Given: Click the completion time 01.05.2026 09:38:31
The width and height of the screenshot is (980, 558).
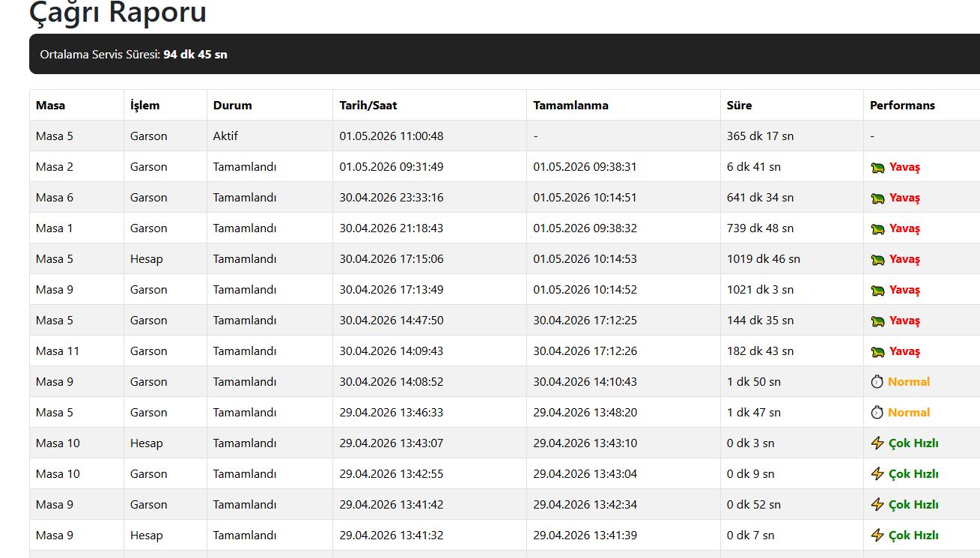Looking at the screenshot, I should [x=585, y=167].
